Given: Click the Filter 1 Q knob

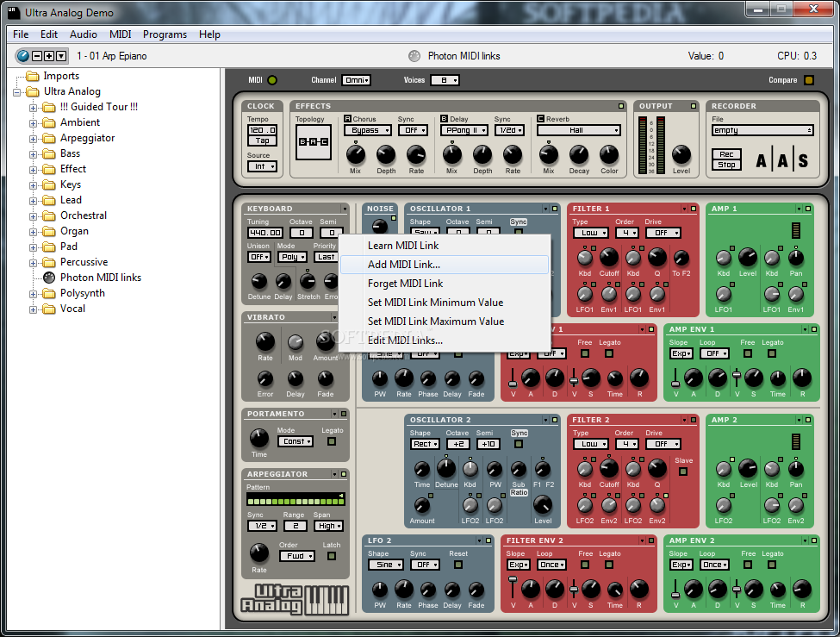Looking at the screenshot, I should (x=656, y=258).
